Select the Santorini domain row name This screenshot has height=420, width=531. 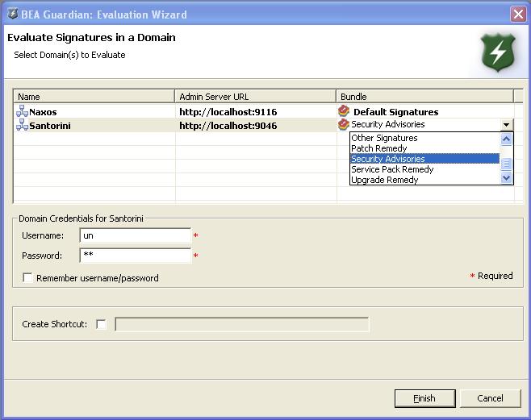(50, 126)
